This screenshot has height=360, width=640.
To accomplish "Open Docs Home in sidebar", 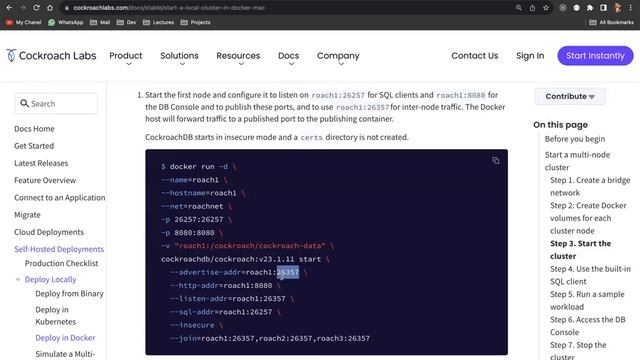I will tap(34, 129).
